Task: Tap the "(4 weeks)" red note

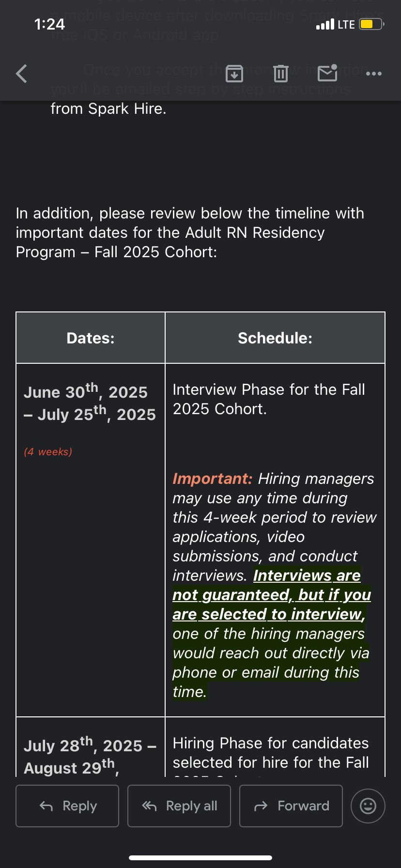Action: tap(48, 451)
